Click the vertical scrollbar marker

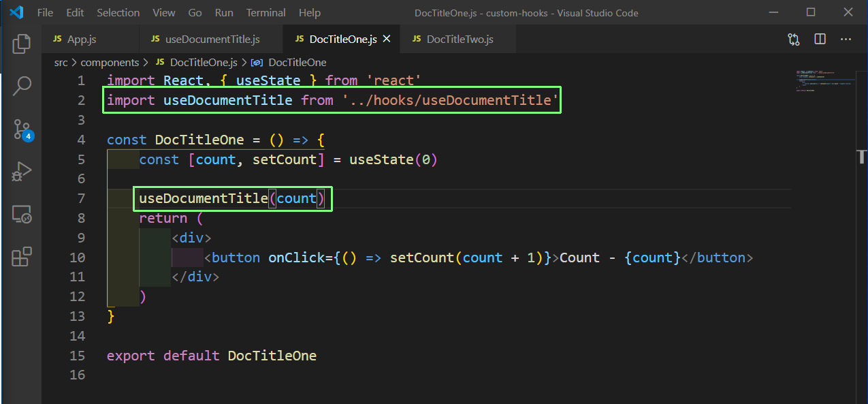click(863, 158)
